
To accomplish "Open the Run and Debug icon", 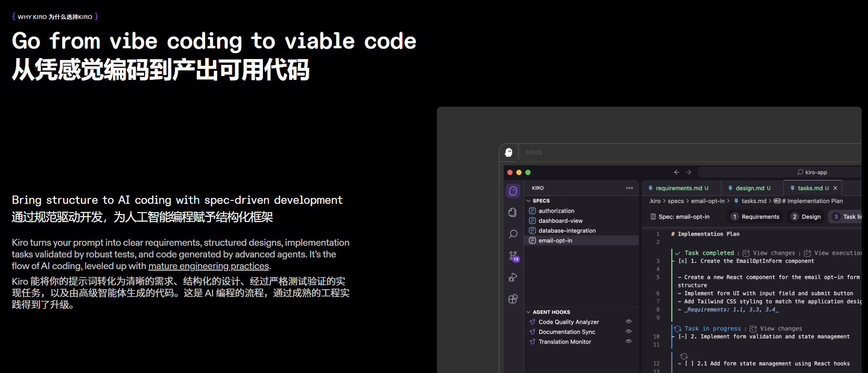I will click(x=513, y=277).
